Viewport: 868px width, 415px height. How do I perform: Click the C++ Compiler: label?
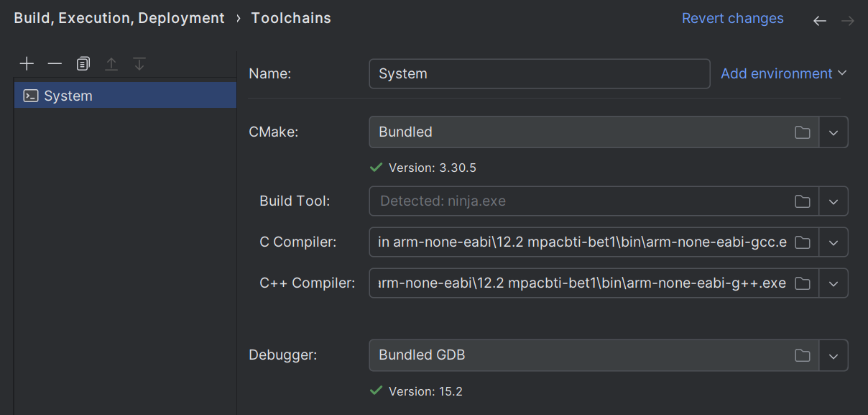tap(308, 283)
